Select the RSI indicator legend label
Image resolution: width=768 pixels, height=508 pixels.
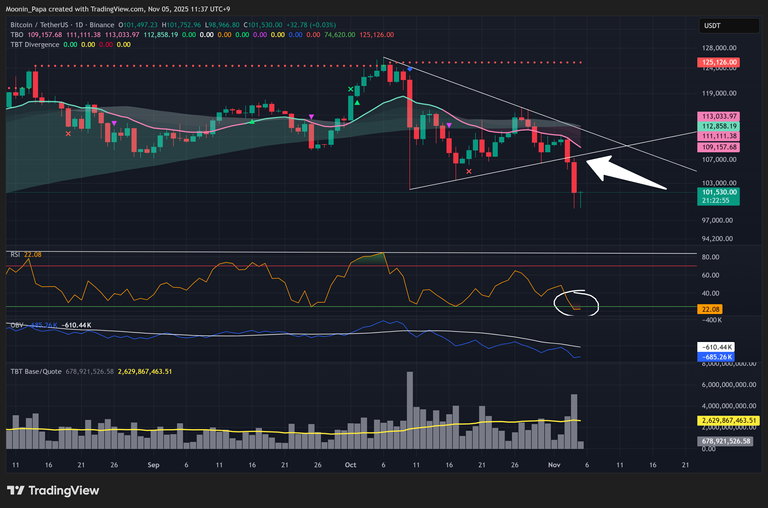pos(13,255)
